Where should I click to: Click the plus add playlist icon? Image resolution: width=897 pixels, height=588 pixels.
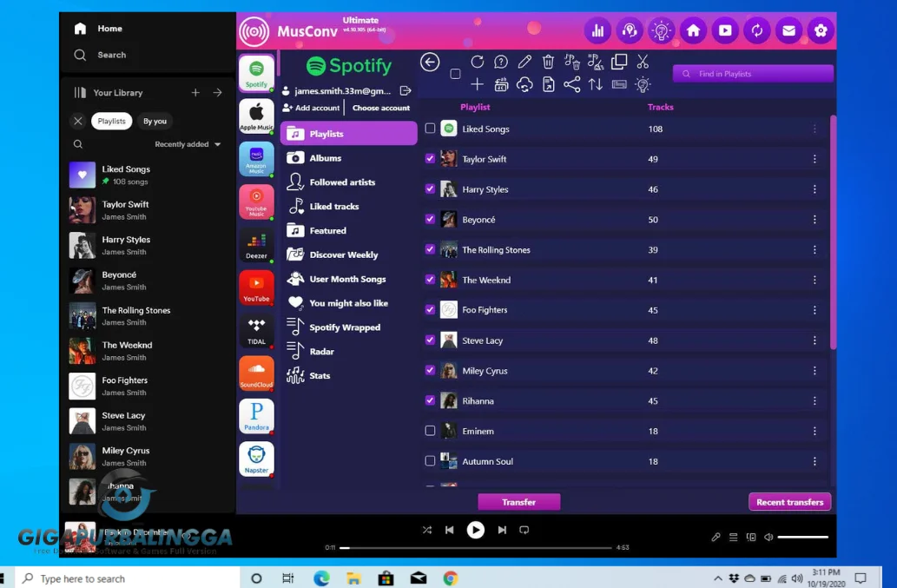477,84
